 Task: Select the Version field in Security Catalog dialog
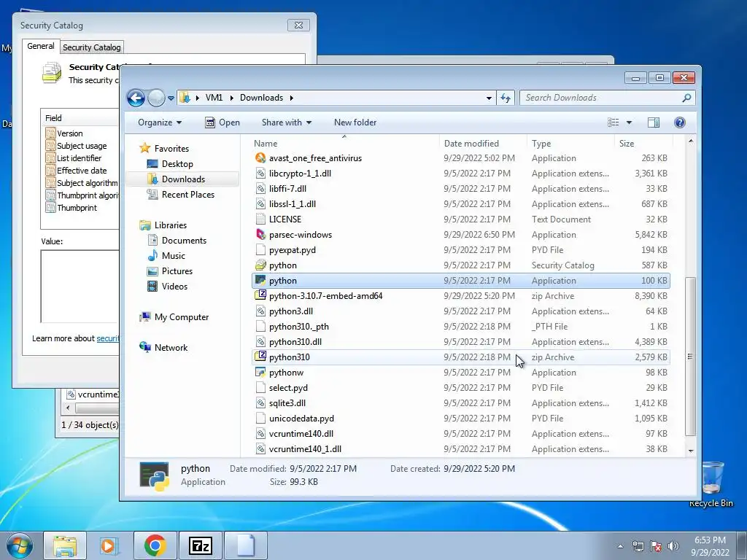coord(69,133)
